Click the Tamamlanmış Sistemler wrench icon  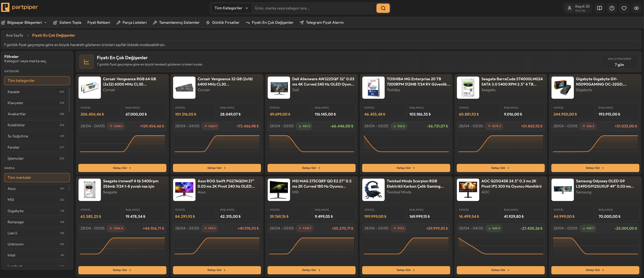[155, 22]
